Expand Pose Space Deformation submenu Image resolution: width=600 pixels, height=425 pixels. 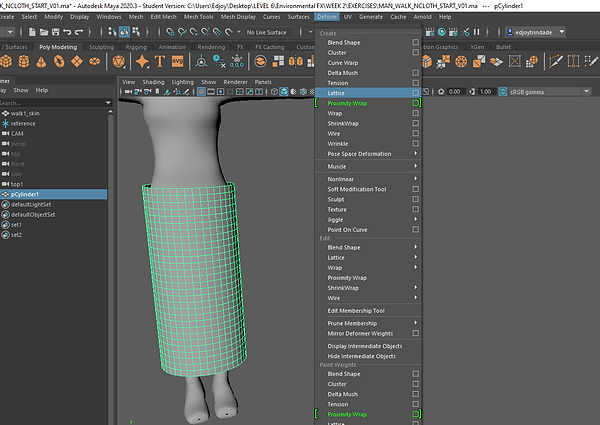(x=416, y=153)
